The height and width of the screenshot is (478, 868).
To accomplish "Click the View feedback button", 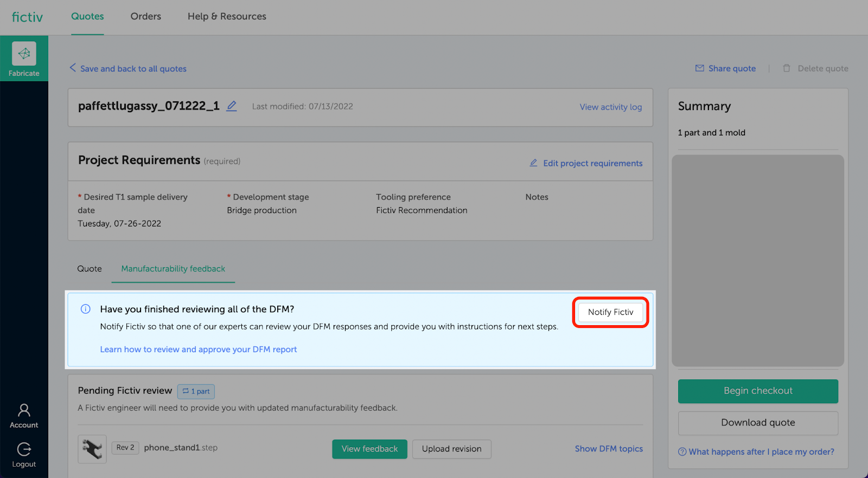I will click(x=369, y=449).
